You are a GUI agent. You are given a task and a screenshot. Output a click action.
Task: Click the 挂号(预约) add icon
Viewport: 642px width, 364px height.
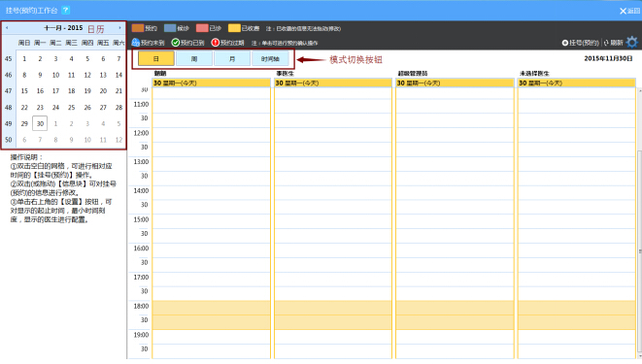[565, 43]
